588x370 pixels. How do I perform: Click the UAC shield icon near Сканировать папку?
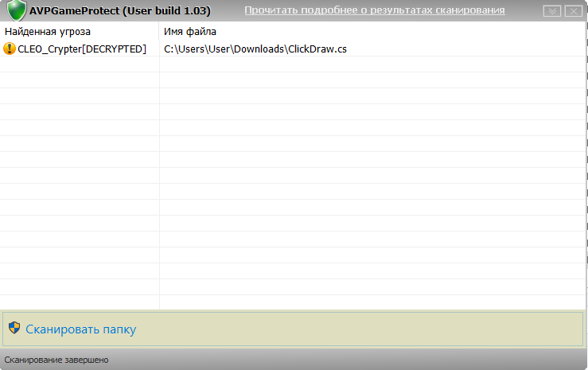14,329
